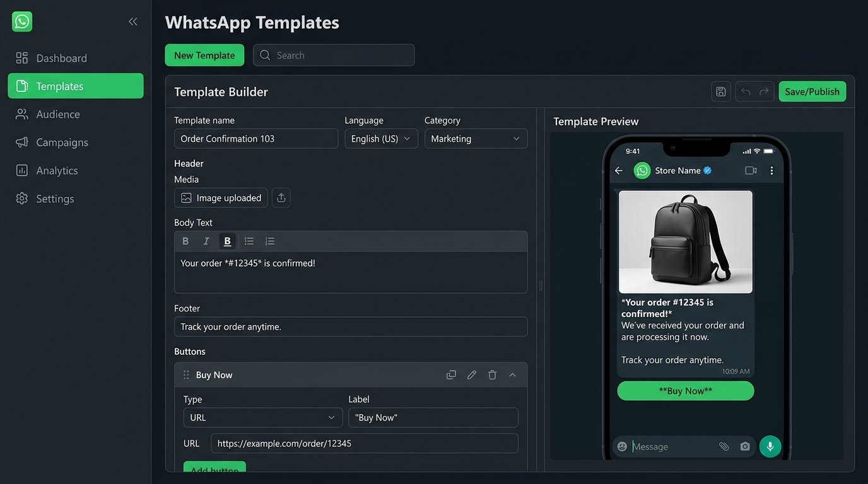The image size is (868, 484).
Task: Edit the button Label field
Action: [433, 417]
